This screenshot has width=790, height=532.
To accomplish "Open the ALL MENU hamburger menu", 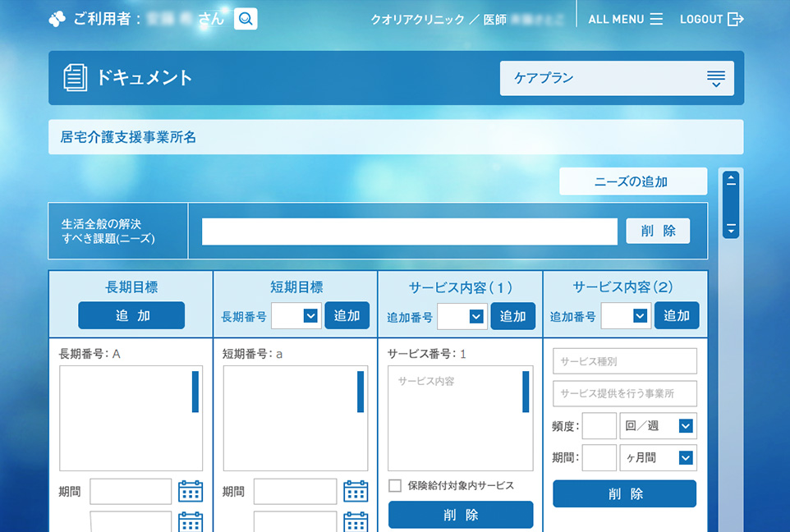I will click(655, 19).
